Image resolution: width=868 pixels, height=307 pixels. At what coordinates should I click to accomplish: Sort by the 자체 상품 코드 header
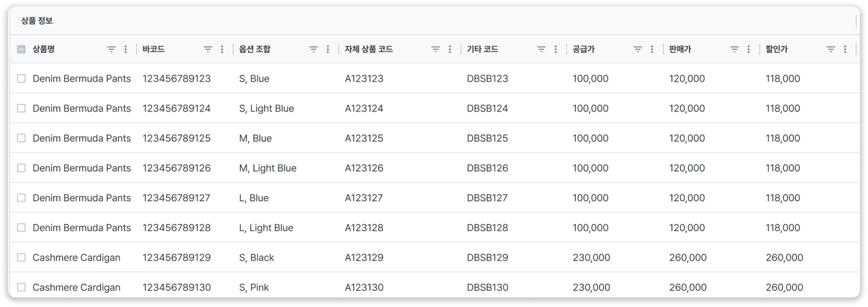pos(369,49)
